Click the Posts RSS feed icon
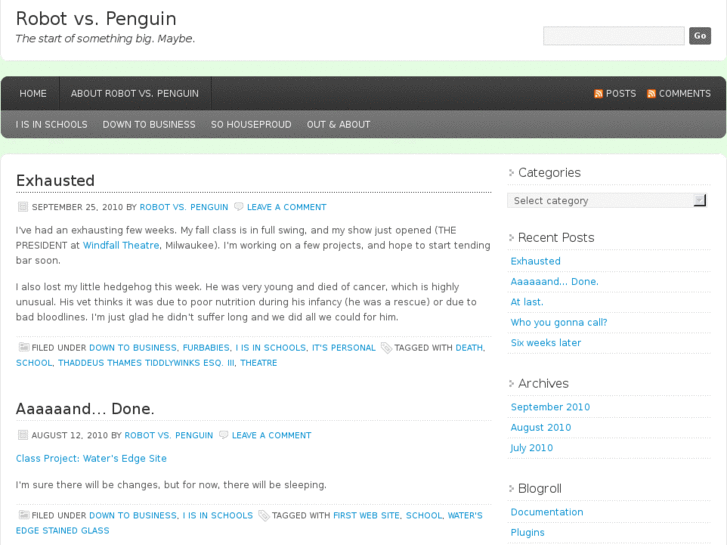This screenshot has width=727, height=545. click(598, 94)
